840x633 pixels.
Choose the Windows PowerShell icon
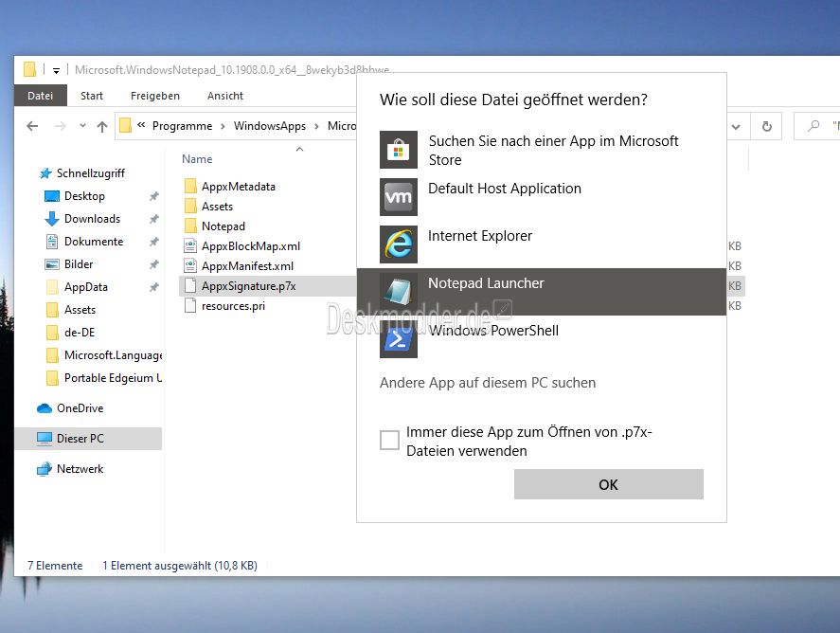point(399,338)
